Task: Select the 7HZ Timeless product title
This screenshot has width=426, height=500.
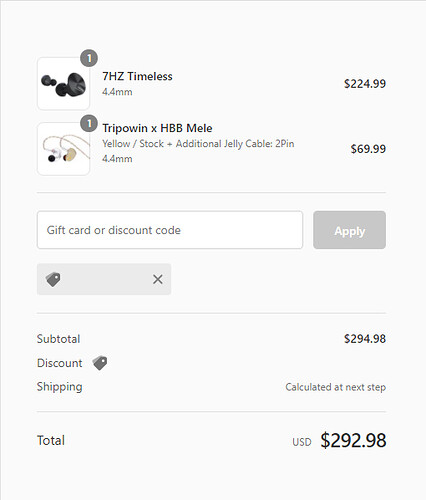Action: [x=137, y=76]
